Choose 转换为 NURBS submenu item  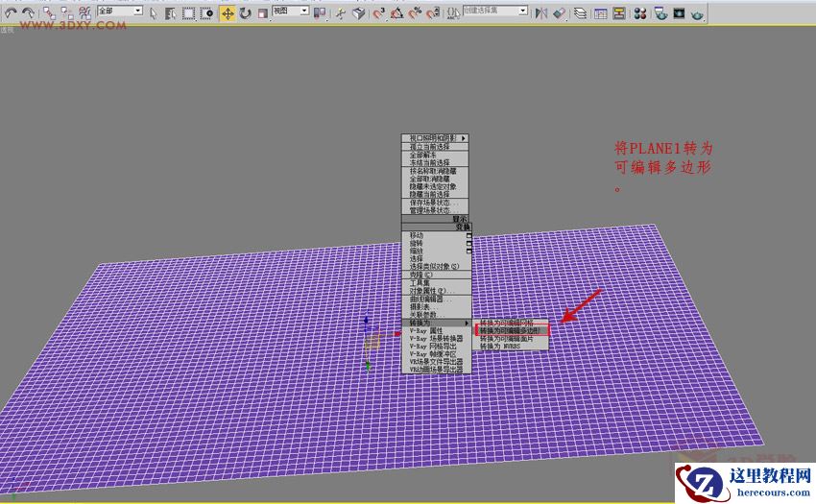click(510, 347)
